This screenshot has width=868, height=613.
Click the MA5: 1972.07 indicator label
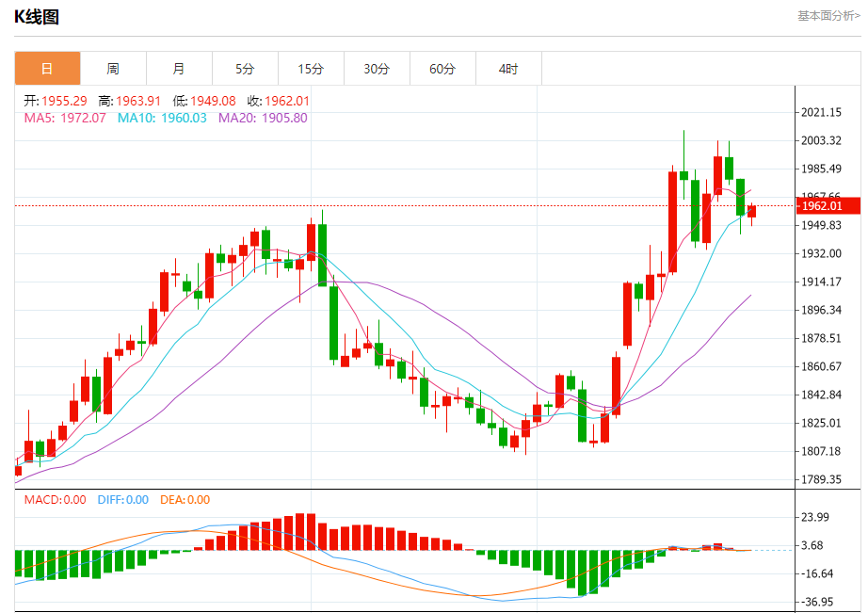[x=65, y=118]
